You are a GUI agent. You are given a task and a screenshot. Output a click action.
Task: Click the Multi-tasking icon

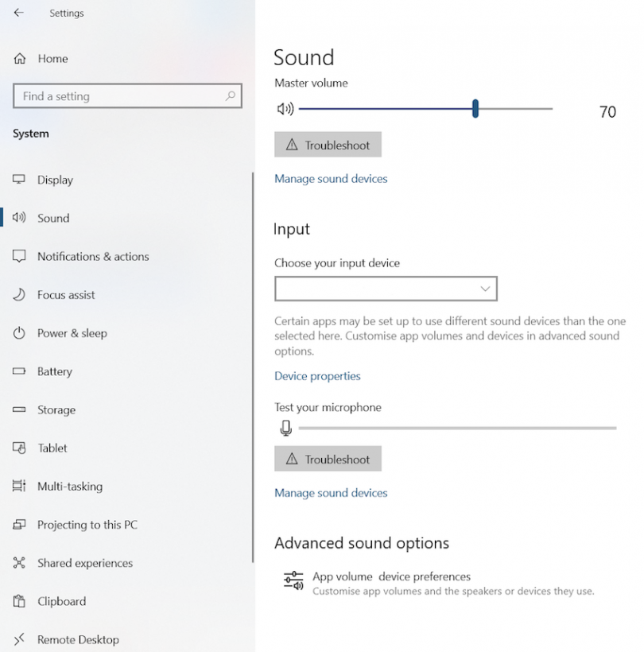22,486
